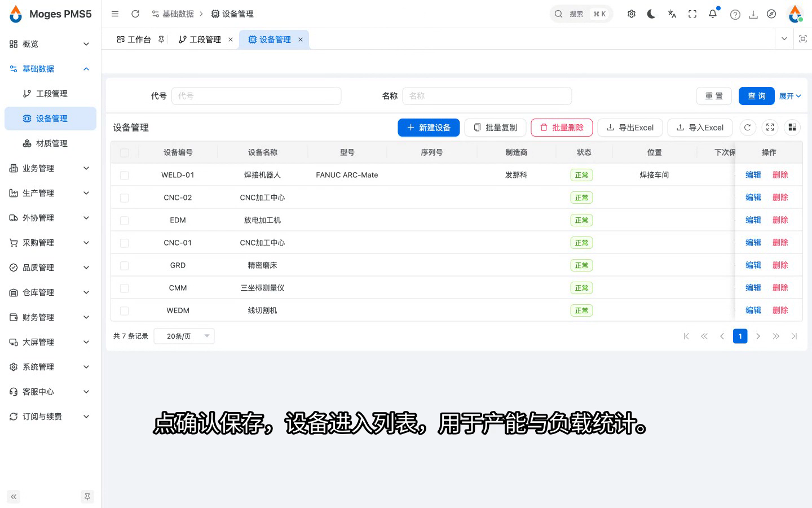Expand the 业务管理 menu

coord(49,168)
